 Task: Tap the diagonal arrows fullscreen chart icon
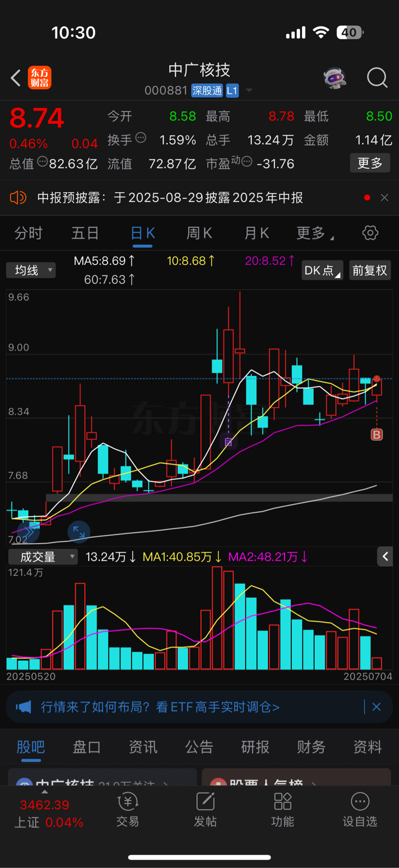(x=79, y=532)
